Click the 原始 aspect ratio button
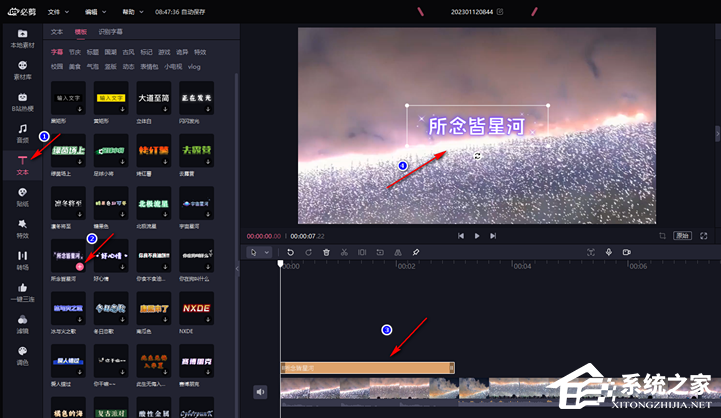This screenshot has height=418, width=721. coord(682,236)
